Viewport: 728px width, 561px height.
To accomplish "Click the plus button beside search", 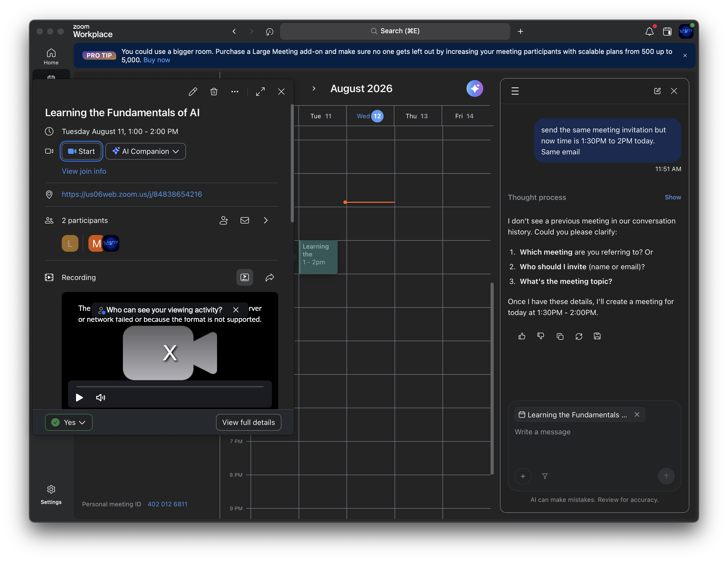I will pos(520,31).
